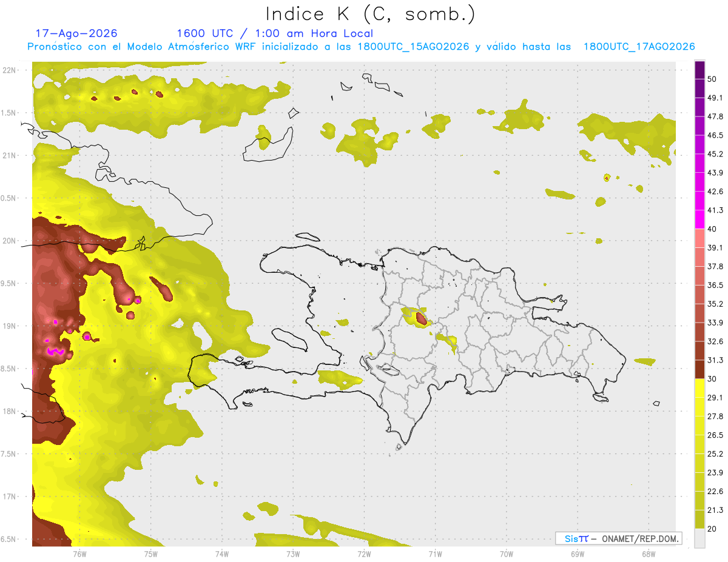Viewport: 728px width, 562px height.
Task: Click the colorbar value "29.1"
Action: [715, 398]
